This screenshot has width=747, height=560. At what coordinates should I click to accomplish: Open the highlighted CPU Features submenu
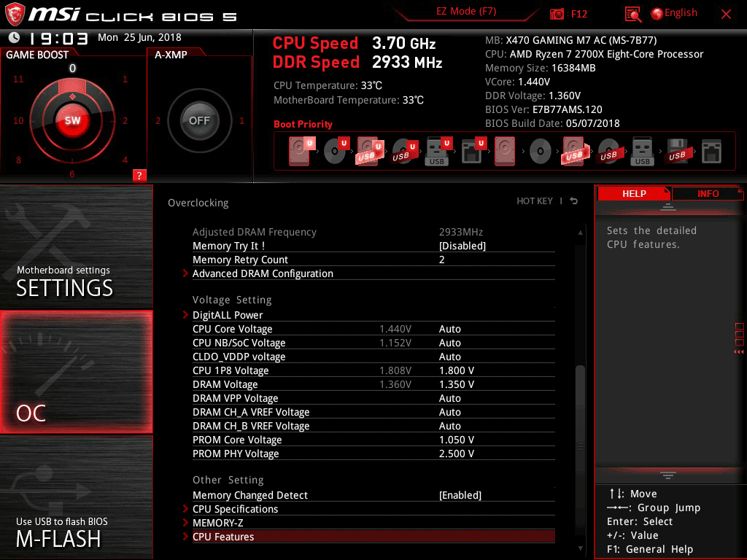click(x=373, y=537)
